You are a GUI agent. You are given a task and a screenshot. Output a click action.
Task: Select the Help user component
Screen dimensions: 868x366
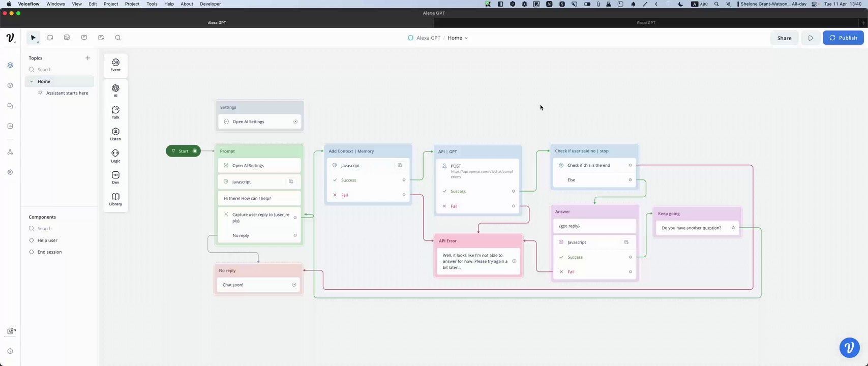pos(47,240)
